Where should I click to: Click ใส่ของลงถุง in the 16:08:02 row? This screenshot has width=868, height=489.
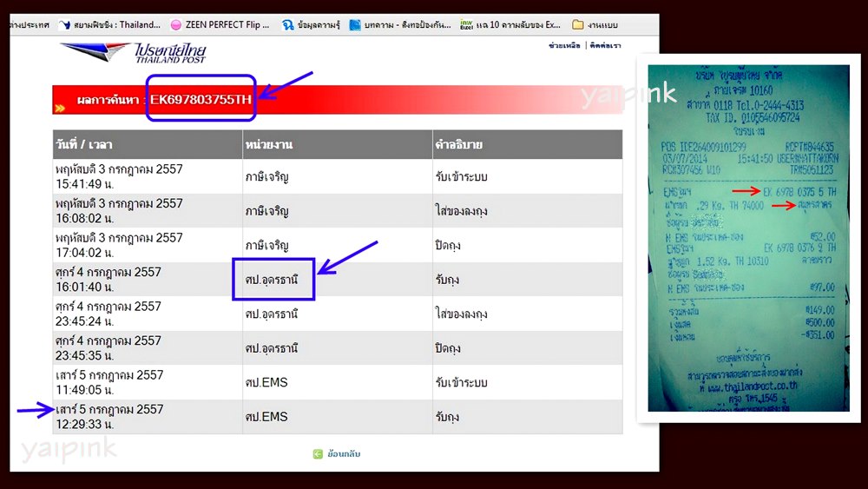[461, 212]
